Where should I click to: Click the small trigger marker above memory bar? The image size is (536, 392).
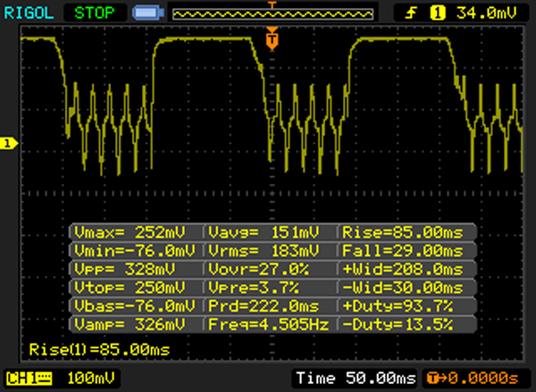tap(272, 4)
